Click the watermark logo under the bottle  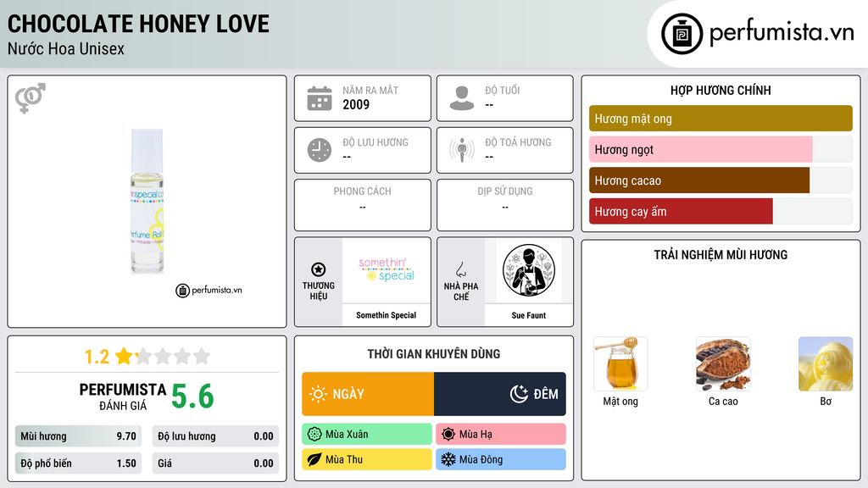(x=209, y=290)
